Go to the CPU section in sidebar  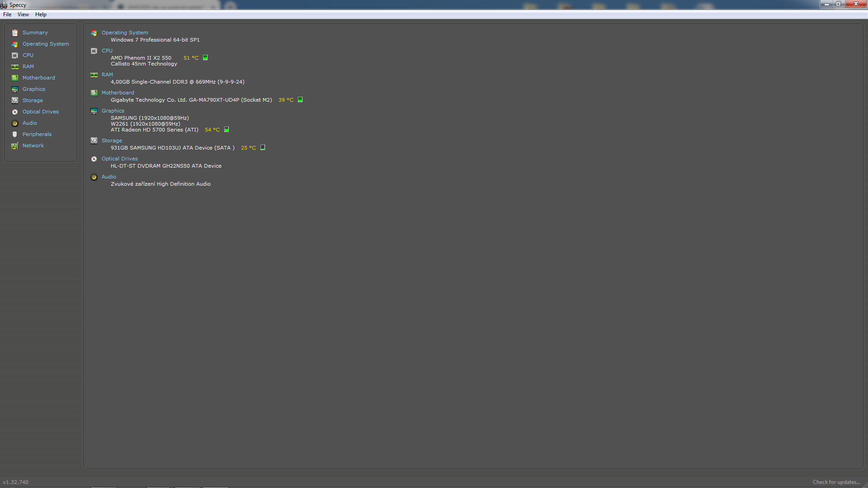[x=28, y=55]
